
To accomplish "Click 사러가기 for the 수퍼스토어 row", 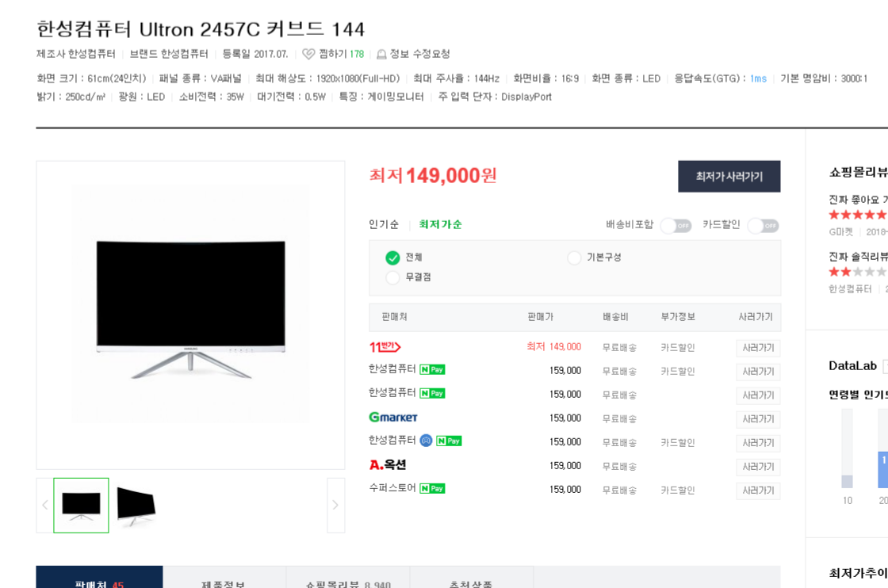I will (758, 491).
